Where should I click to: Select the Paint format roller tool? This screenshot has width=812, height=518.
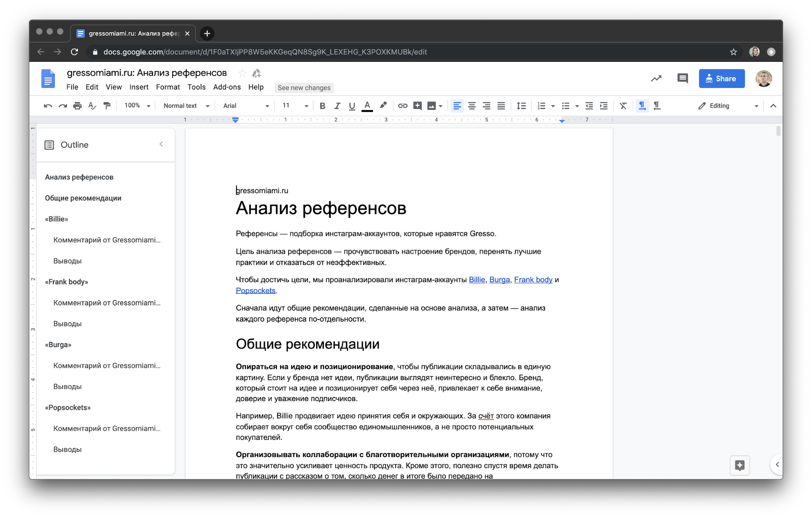[x=107, y=106]
